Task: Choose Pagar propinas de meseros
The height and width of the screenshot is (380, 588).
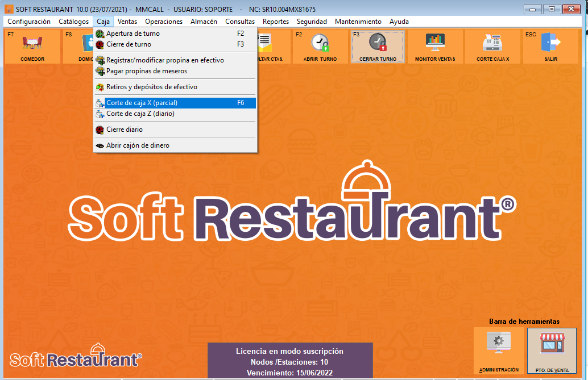Action: [146, 71]
